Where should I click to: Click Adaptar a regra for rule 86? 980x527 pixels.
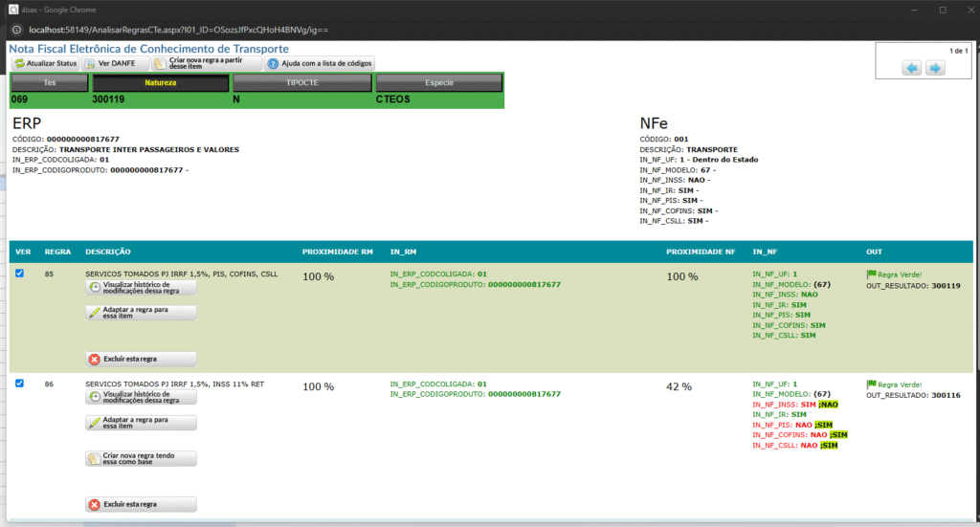141,423
